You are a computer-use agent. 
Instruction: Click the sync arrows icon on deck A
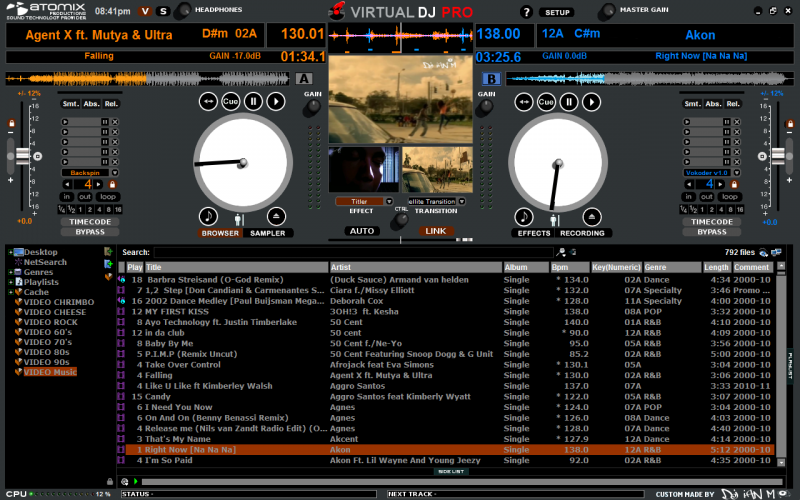pyautogui.click(x=208, y=102)
